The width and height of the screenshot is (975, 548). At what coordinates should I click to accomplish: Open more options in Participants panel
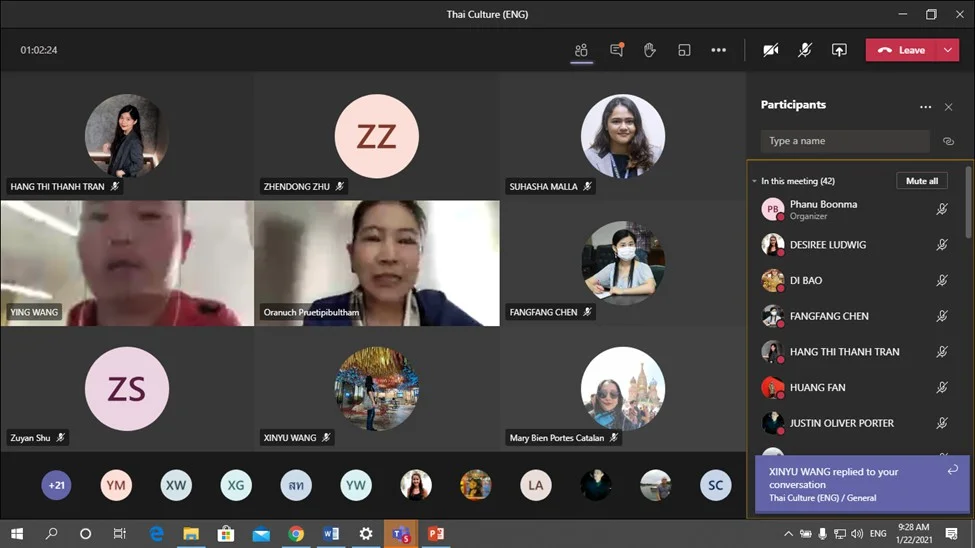click(925, 107)
